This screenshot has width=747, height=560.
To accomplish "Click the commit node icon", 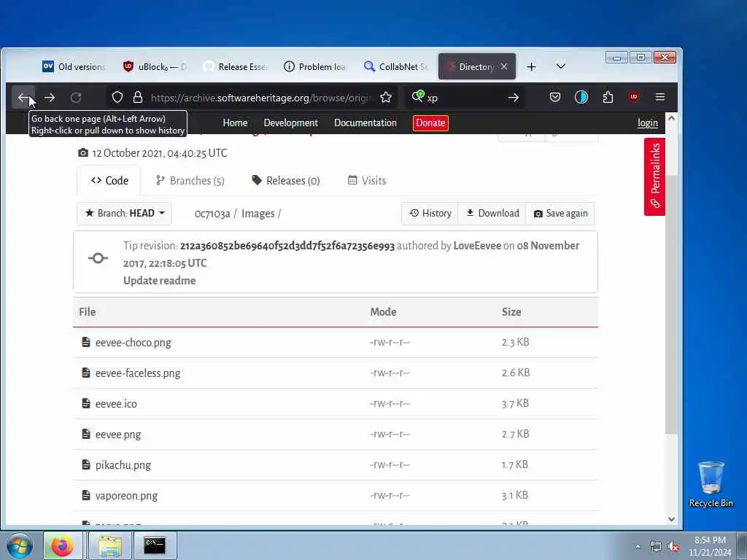I will click(98, 258).
